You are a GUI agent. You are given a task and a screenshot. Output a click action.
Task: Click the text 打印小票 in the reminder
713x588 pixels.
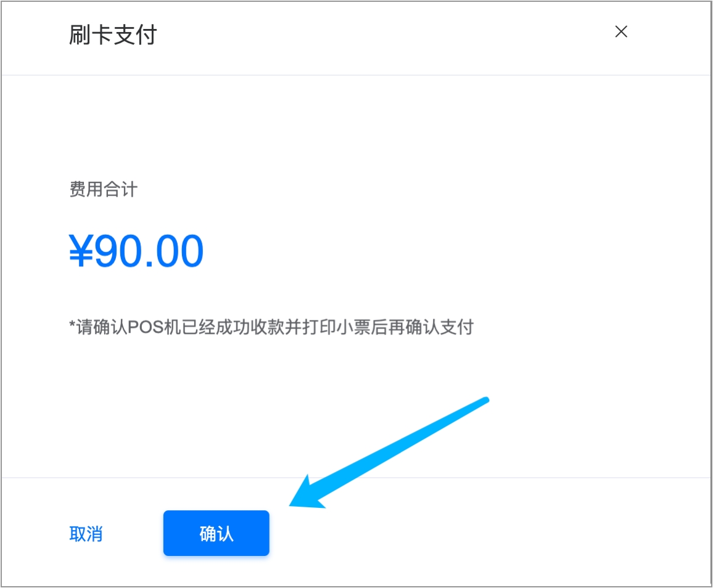[x=336, y=327]
